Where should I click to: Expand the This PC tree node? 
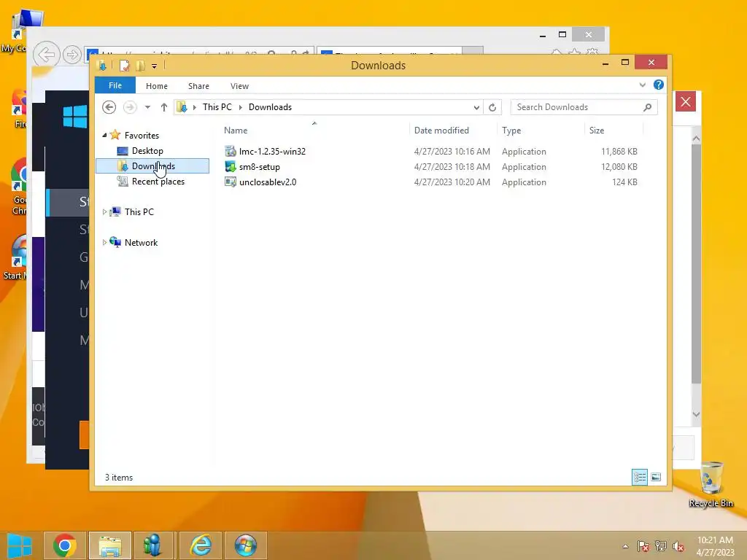[104, 212]
